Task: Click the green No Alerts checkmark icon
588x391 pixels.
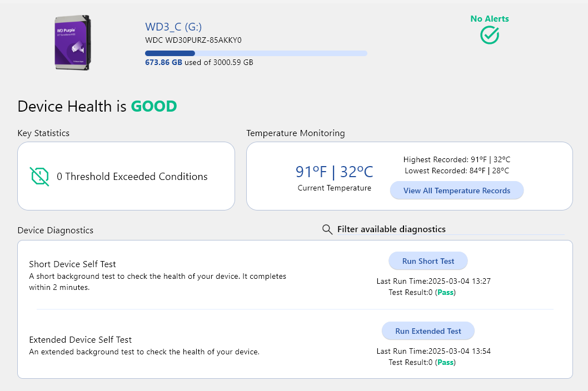Action: click(x=490, y=35)
